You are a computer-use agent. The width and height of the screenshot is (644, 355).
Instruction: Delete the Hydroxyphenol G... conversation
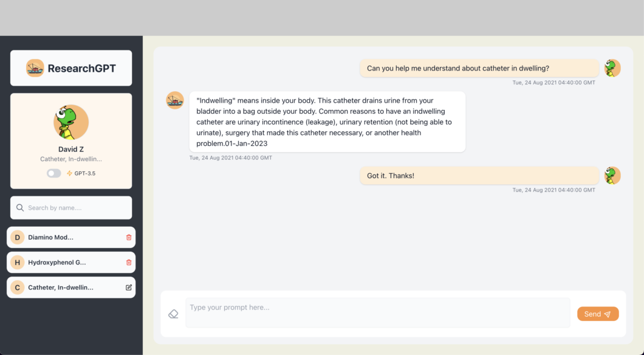coord(129,262)
